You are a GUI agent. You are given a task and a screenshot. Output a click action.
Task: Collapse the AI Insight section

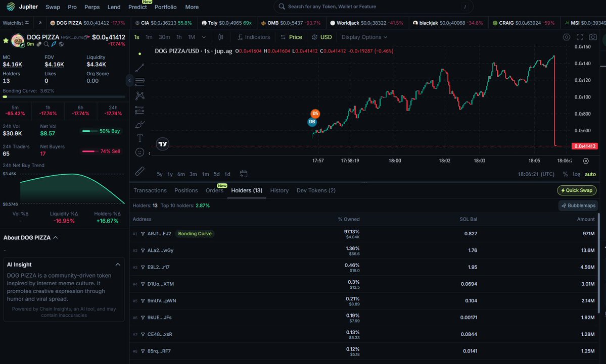click(118, 264)
